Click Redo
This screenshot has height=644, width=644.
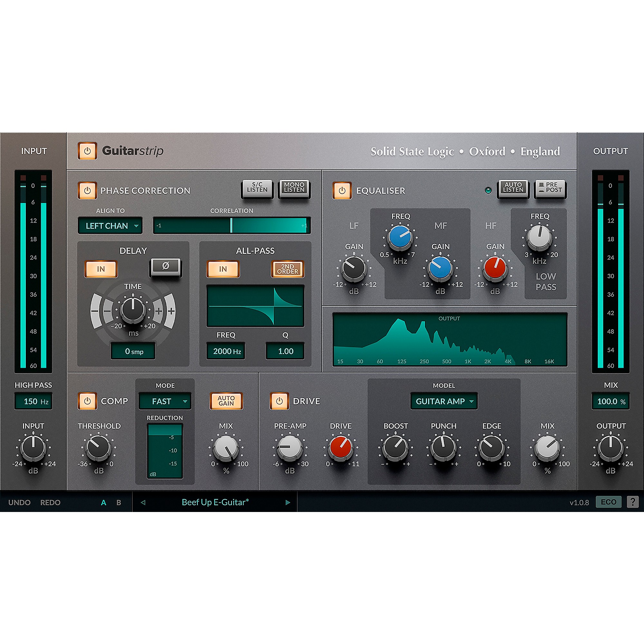point(50,503)
